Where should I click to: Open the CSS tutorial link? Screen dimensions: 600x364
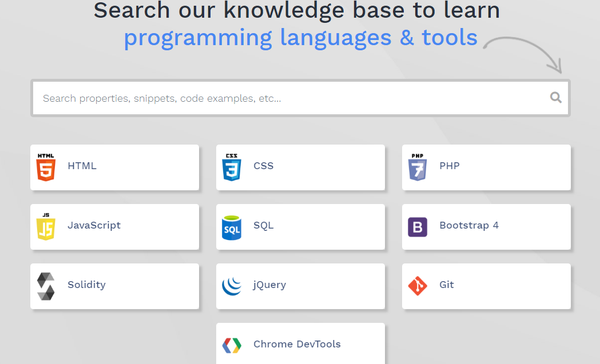click(263, 166)
